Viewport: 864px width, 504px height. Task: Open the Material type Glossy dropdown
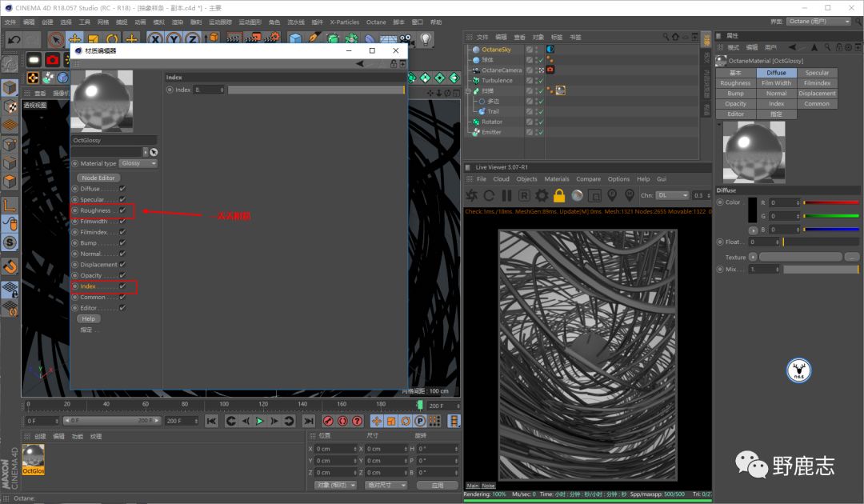coord(138,163)
